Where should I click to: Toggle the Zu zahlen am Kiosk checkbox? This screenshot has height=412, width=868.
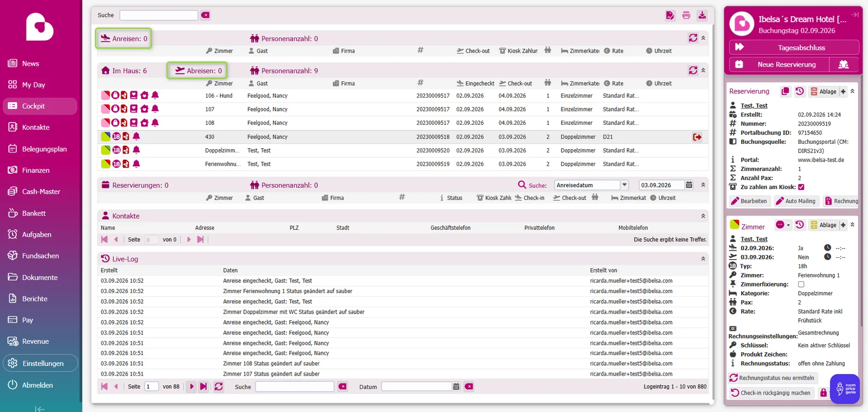pos(801,187)
